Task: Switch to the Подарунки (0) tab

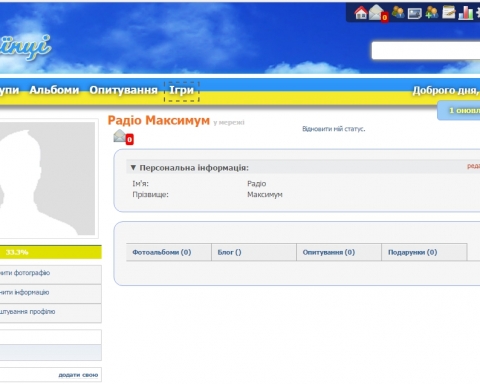Action: point(424,252)
